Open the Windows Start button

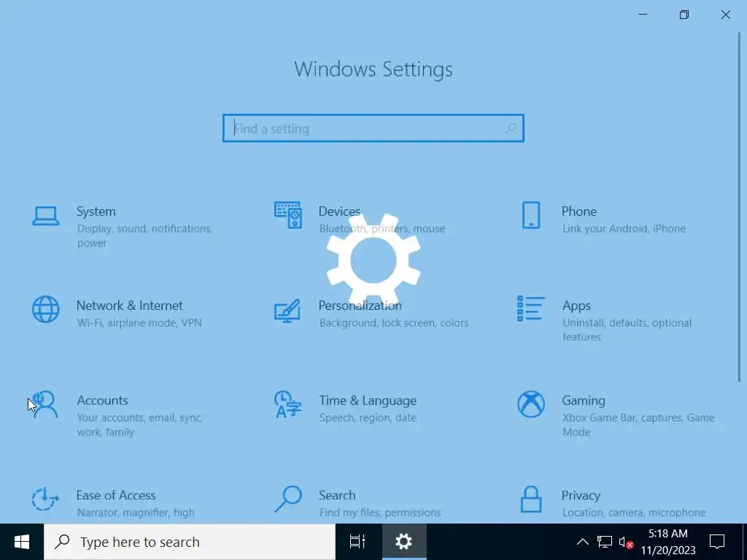22,542
